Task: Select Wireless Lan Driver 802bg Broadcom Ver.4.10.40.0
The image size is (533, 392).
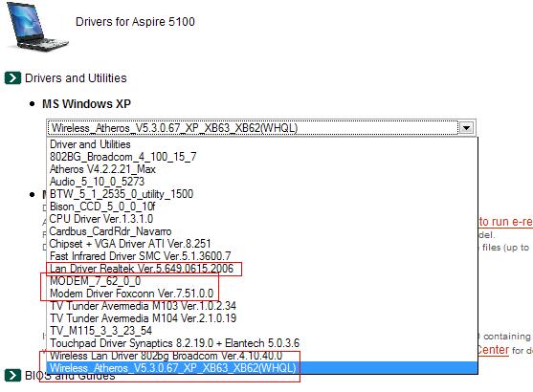Action: point(262,356)
